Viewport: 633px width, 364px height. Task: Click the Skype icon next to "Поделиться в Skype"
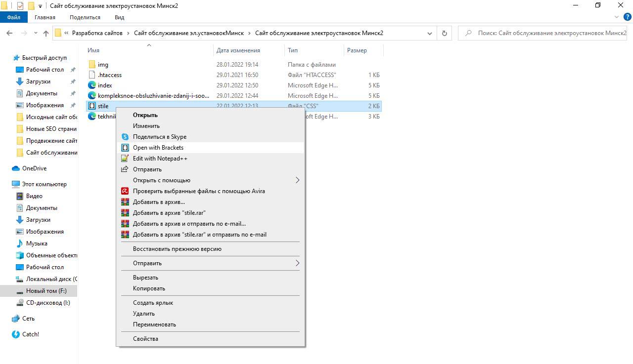click(x=125, y=137)
